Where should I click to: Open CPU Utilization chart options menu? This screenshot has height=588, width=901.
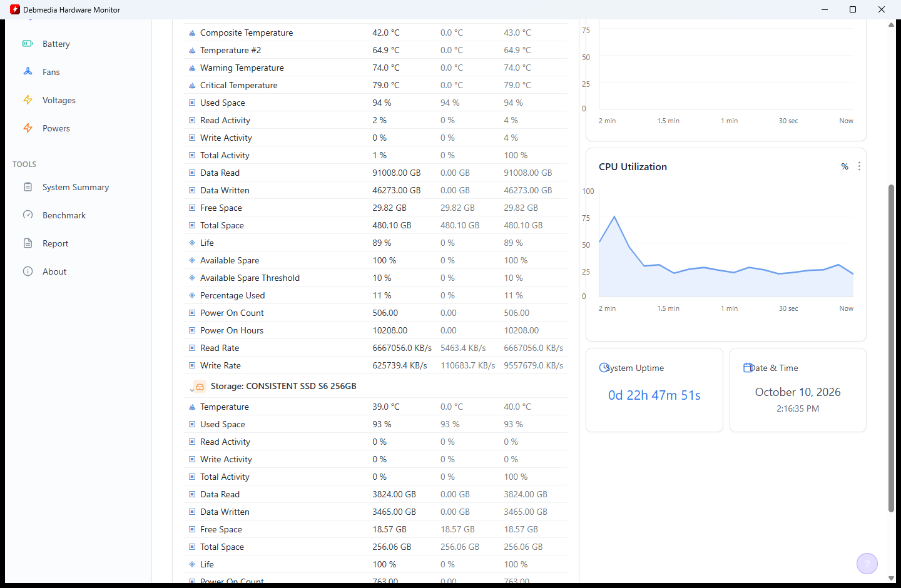point(859,166)
